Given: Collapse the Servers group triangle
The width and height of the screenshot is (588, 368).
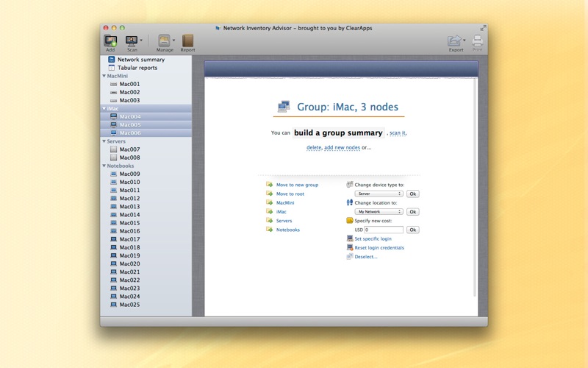Looking at the screenshot, I should 104,141.
